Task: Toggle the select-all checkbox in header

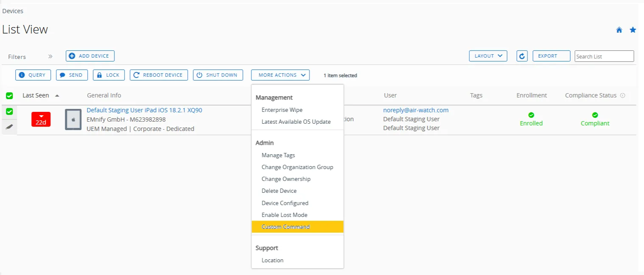Action: pos(9,96)
